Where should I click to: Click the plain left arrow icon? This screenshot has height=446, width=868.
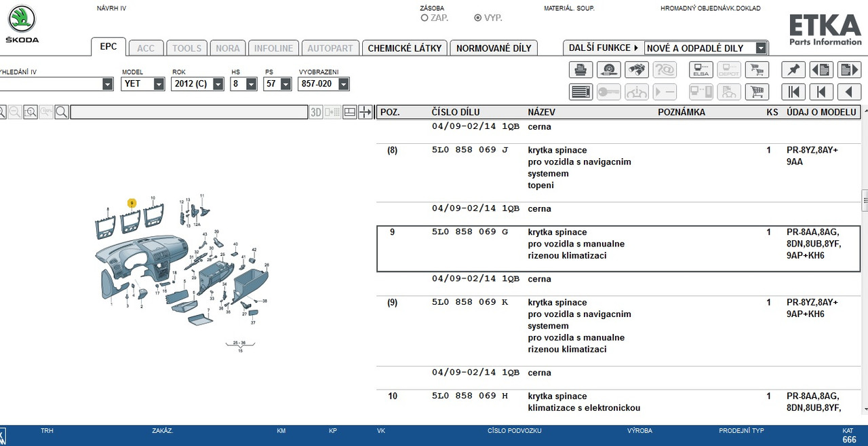coord(849,92)
